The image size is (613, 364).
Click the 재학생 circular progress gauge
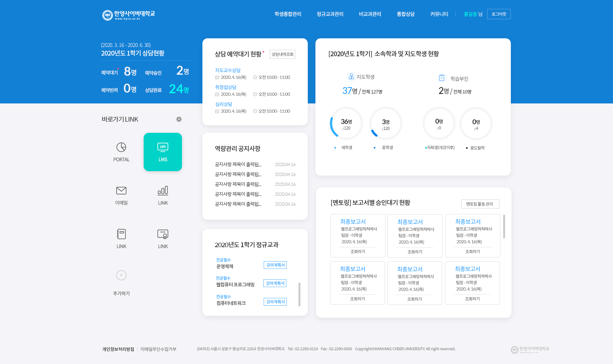click(346, 124)
